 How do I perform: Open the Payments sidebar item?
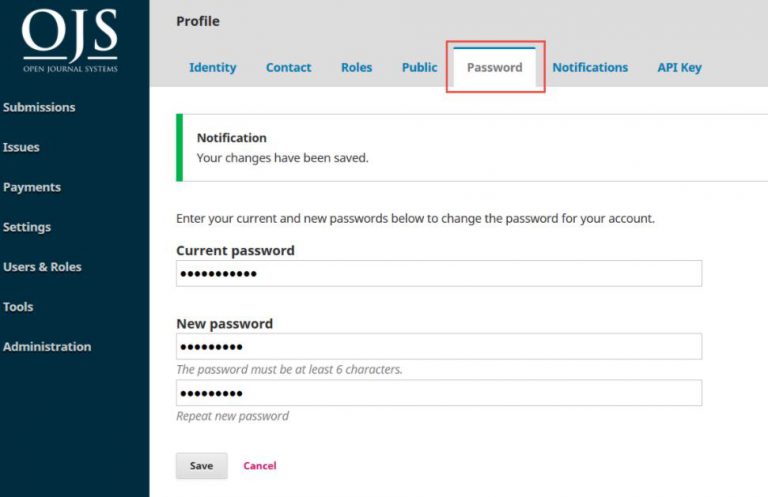click(32, 187)
